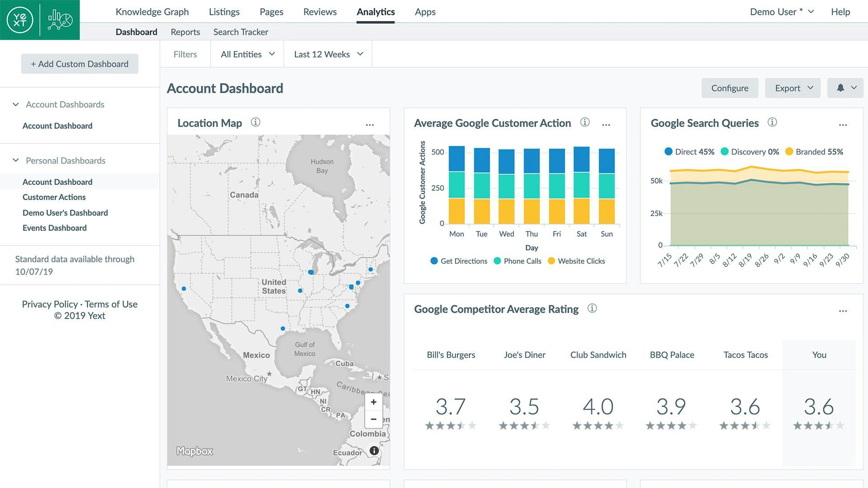The height and width of the screenshot is (488, 868).
Task: Toggle Get Directions legend series
Action: [459, 261]
